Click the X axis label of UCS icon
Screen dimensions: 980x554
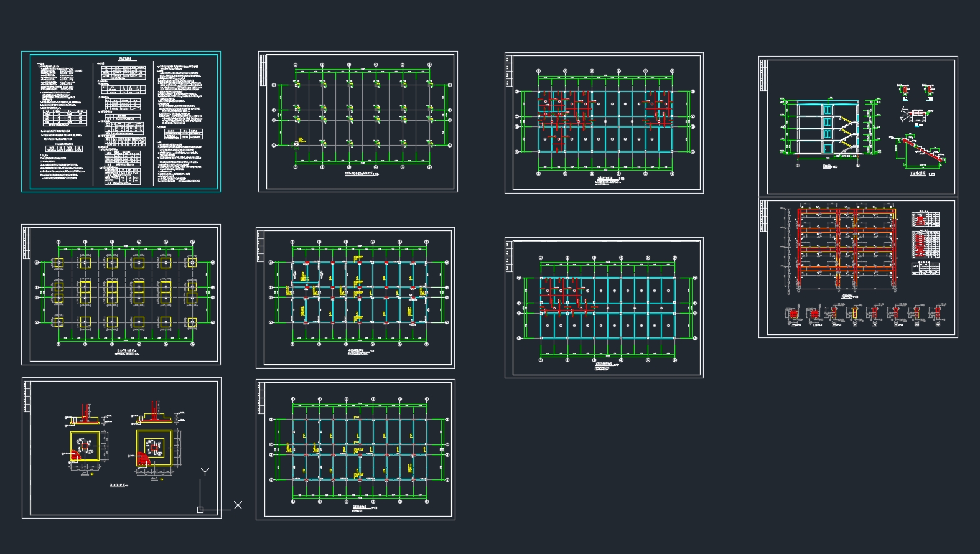click(x=238, y=505)
